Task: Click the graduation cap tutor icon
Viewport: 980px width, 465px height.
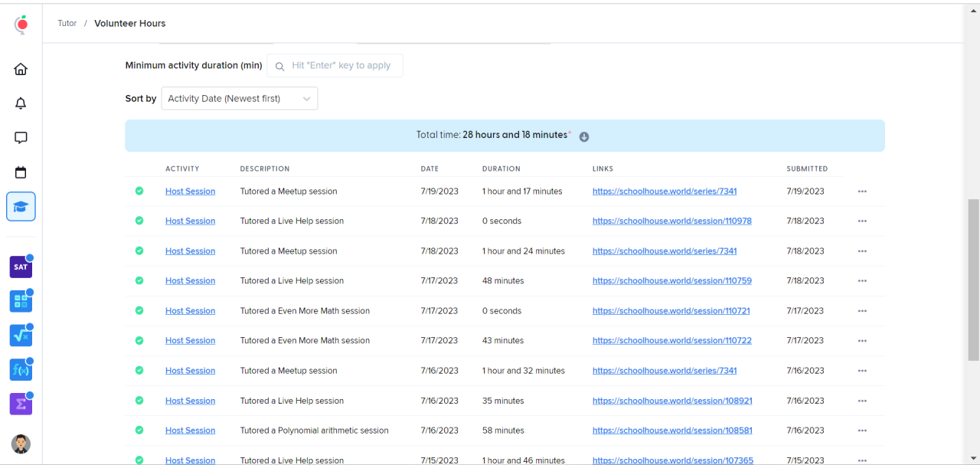Action: 21,207
